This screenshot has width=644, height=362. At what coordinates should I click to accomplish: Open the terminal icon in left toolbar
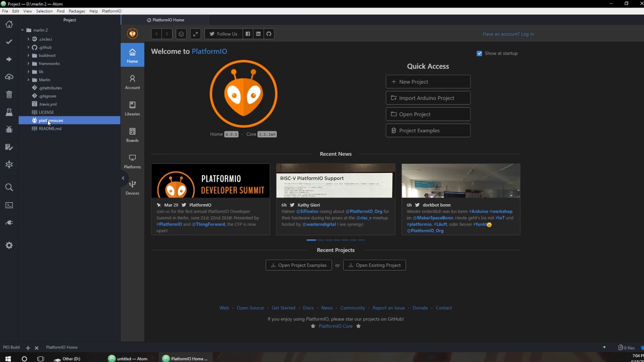[x=9, y=205]
